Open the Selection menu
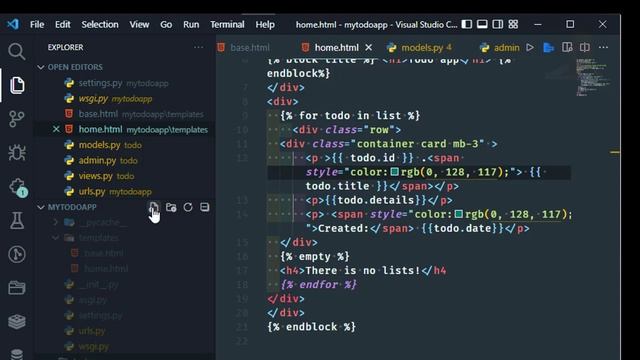This screenshot has width=640, height=360. (x=100, y=24)
